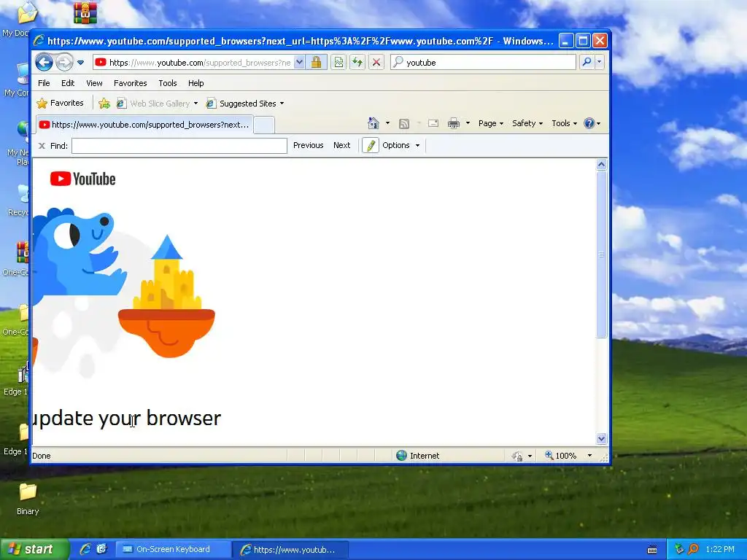Click the leftmost system tray icon
This screenshot has height=560, width=747.
point(679,549)
